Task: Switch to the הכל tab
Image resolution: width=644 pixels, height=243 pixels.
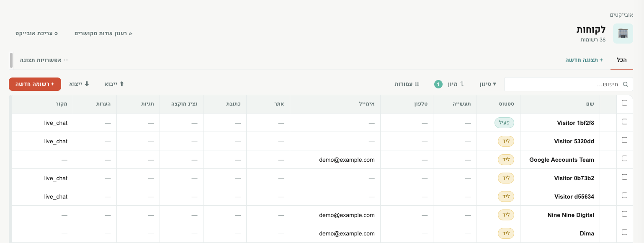Action: click(622, 60)
